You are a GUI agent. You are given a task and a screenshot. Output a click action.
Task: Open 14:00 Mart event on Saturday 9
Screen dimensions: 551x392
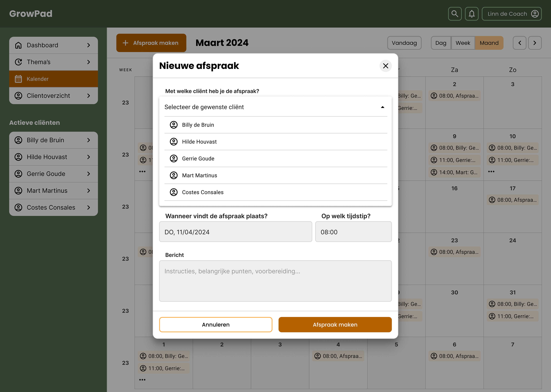454,172
